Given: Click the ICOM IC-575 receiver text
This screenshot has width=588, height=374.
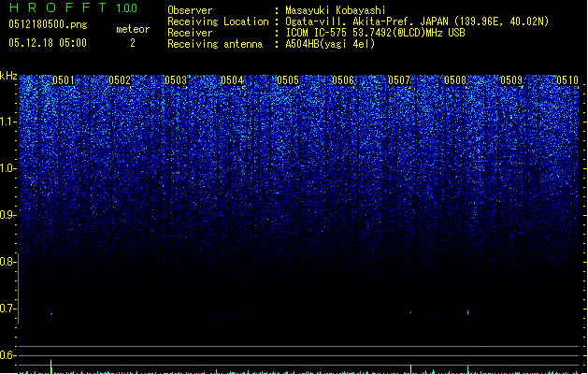Looking at the screenshot, I should pyautogui.click(x=375, y=33).
